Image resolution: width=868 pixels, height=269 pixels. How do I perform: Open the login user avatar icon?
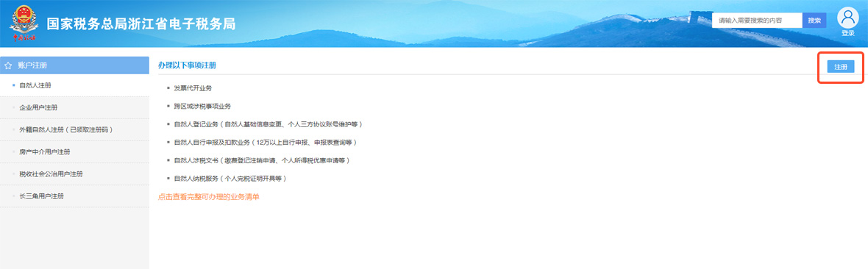847,18
